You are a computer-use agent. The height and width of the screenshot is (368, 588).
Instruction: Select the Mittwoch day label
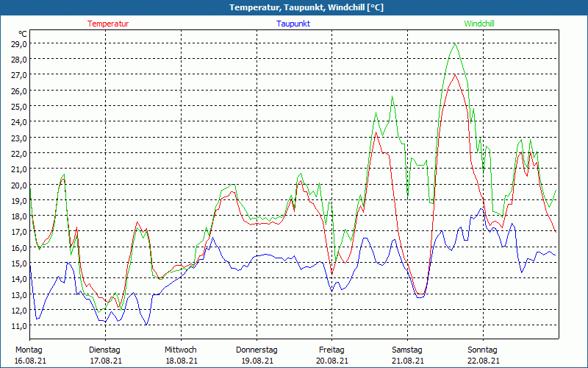click(x=180, y=350)
